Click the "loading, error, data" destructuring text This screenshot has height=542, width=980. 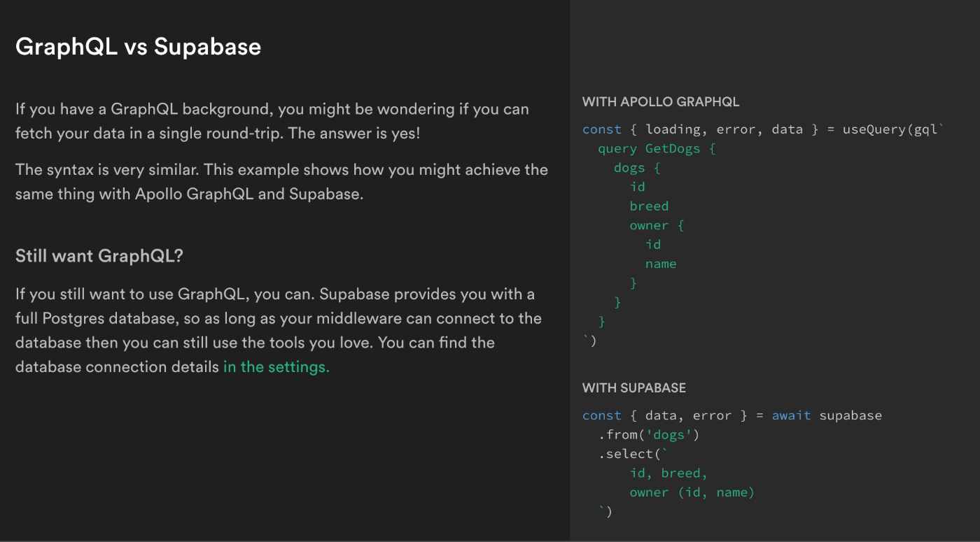click(724, 130)
